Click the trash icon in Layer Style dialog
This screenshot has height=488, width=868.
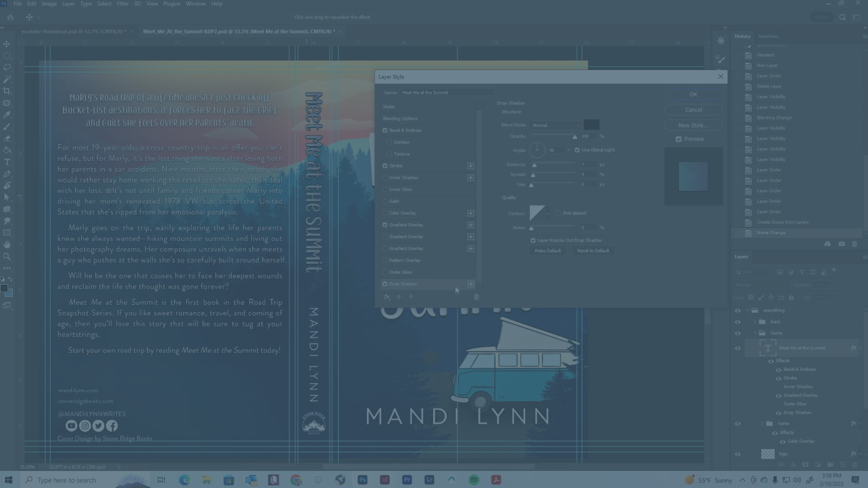[x=476, y=297]
